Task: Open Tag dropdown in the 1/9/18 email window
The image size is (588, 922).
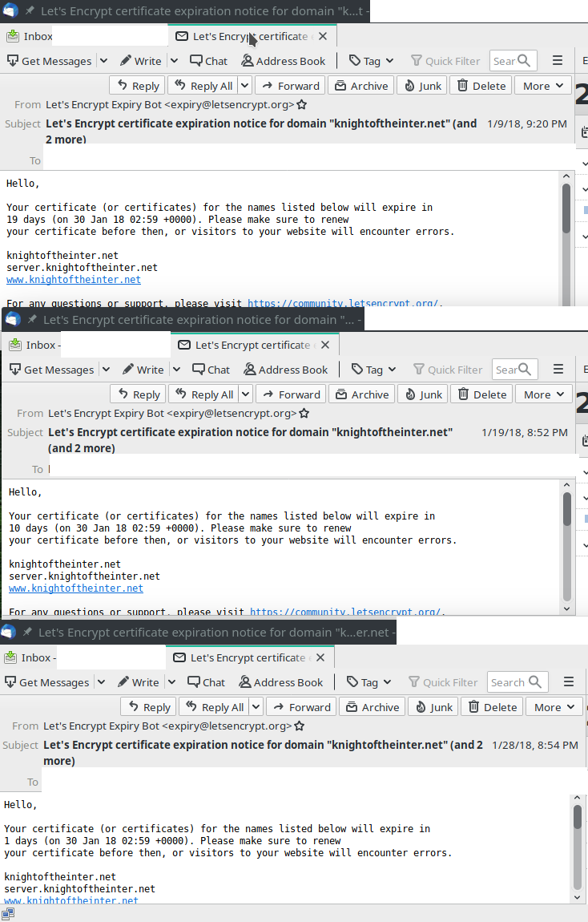Action: click(371, 61)
